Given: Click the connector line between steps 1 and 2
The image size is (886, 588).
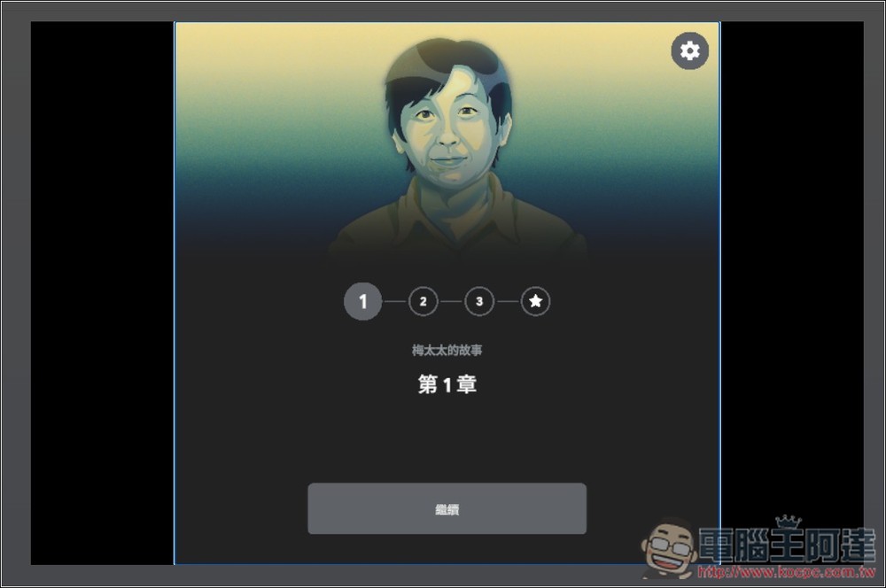Looking at the screenshot, I should coord(394,302).
